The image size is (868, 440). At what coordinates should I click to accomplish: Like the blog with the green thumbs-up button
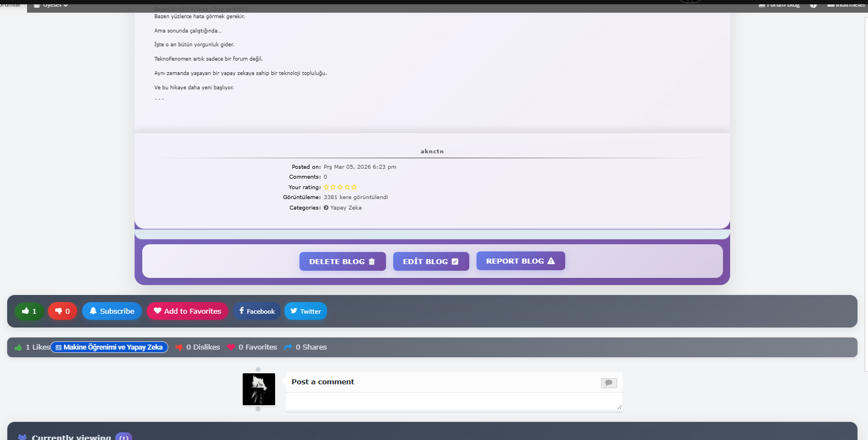pos(29,311)
